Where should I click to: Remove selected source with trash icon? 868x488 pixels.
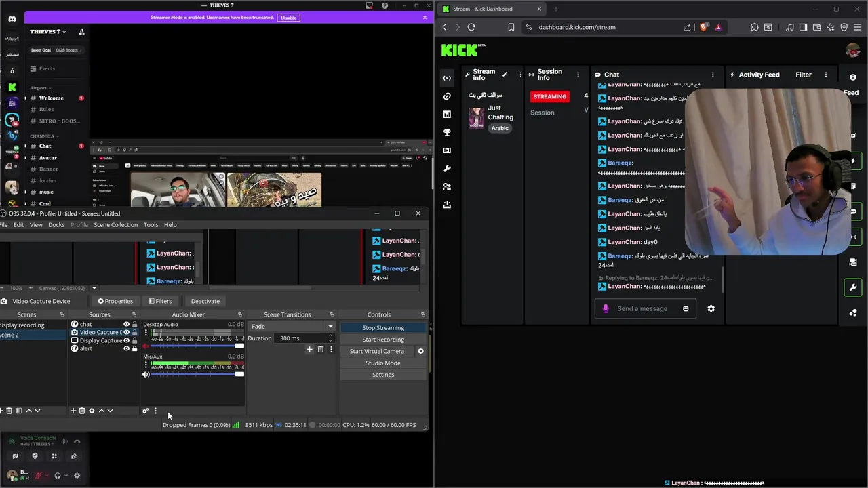click(x=82, y=411)
